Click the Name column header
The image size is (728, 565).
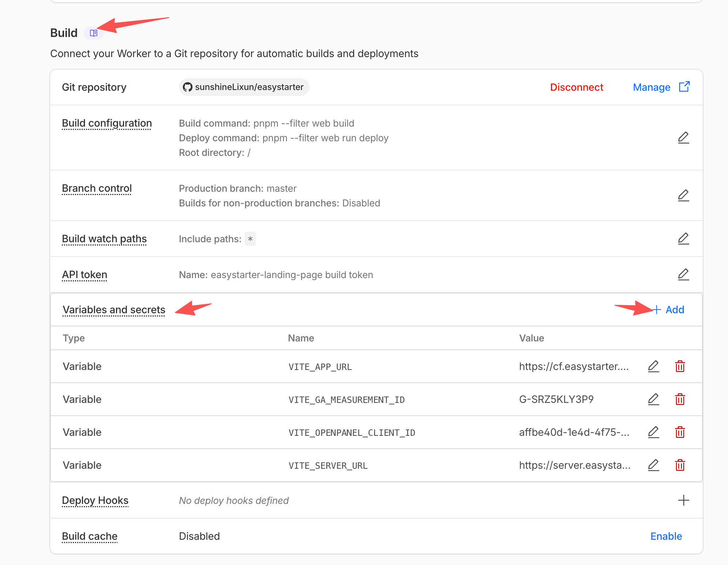tap(301, 338)
